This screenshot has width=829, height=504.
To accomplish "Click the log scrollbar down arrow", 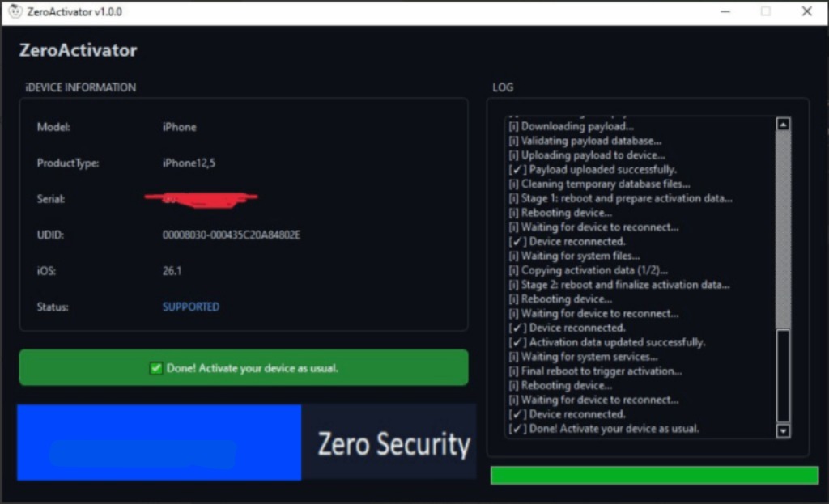I will click(783, 431).
